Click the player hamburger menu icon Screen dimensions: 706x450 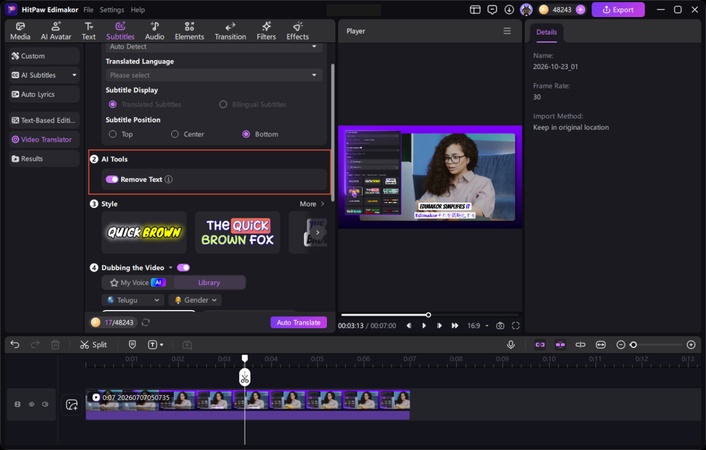(x=507, y=31)
